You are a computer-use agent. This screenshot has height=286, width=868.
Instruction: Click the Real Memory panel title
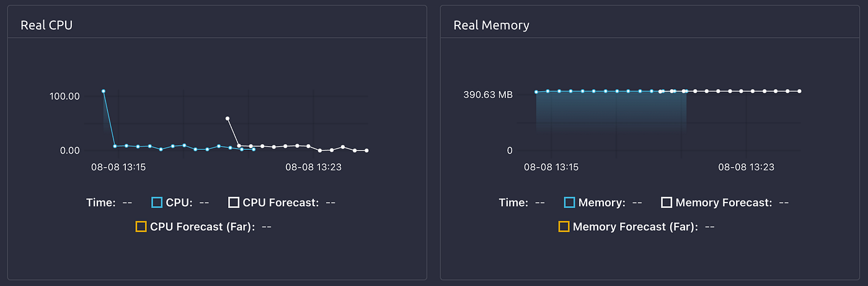(x=492, y=25)
